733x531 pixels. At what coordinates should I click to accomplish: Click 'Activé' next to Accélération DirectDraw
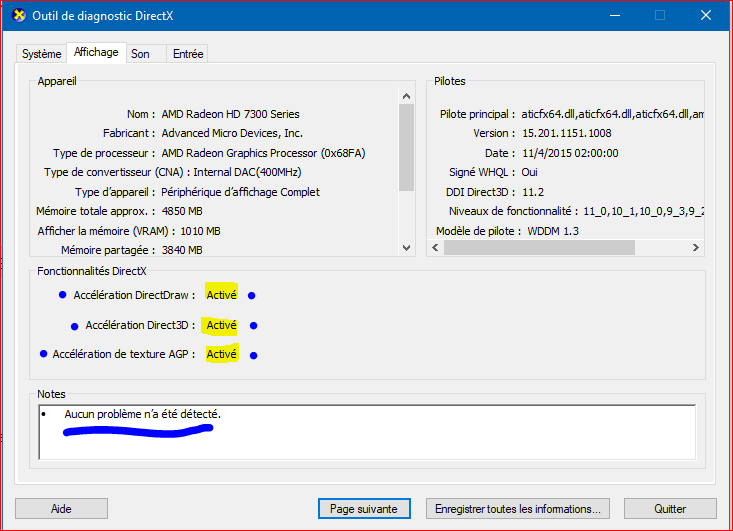(222, 295)
